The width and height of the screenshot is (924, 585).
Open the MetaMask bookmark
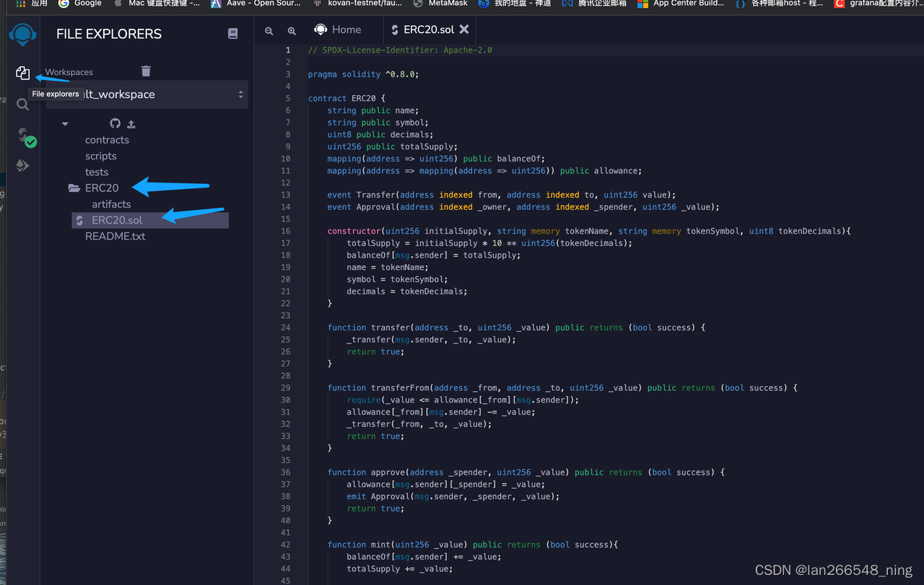point(441,4)
